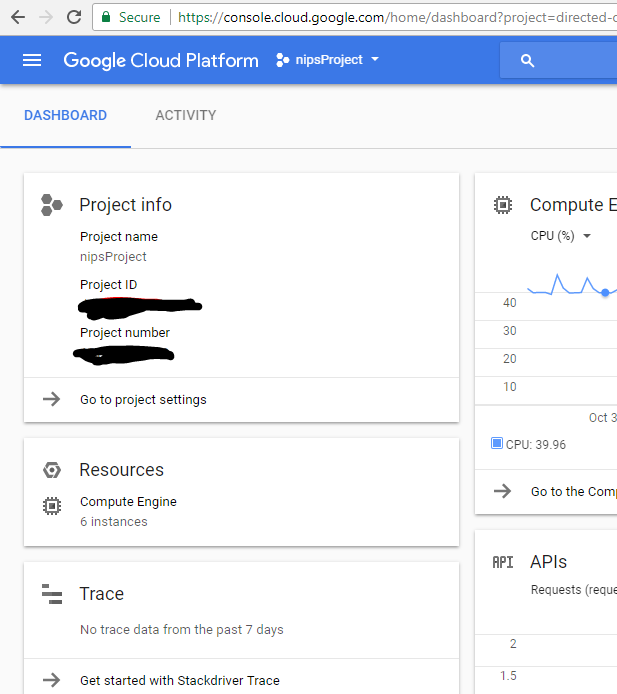617x694 pixels.
Task: Open the nipsProject project selector dropdown
Action: click(x=328, y=60)
